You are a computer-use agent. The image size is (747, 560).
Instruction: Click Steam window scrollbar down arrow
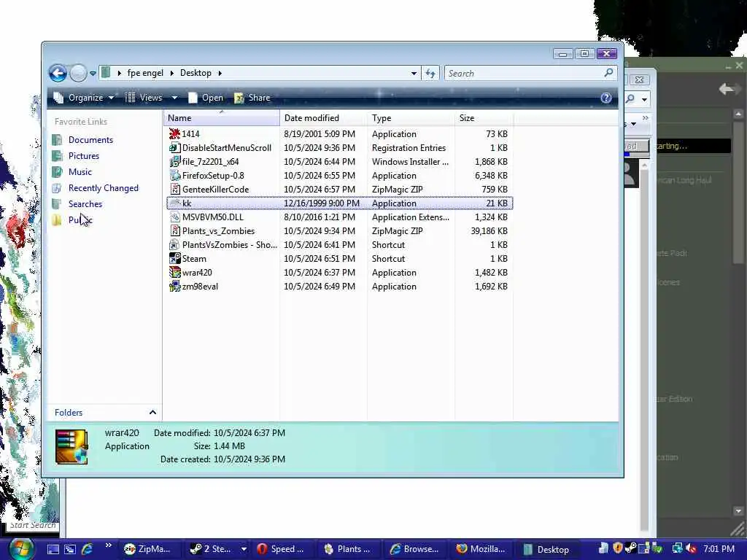point(738,511)
